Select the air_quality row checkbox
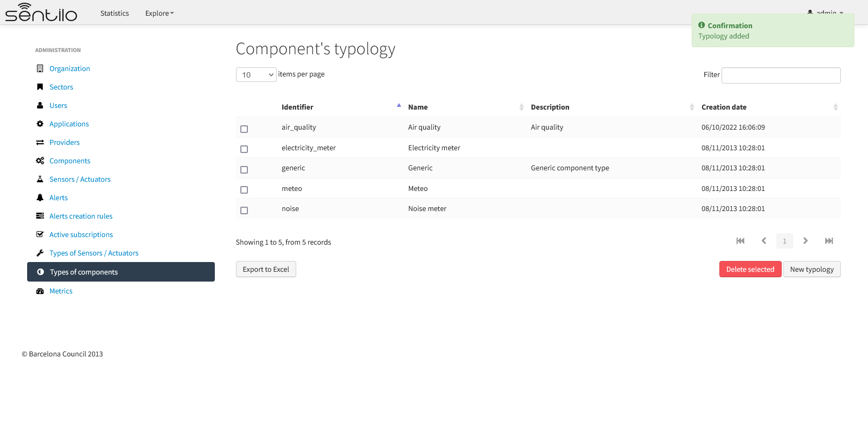The width and height of the screenshot is (868, 434). 244,129
